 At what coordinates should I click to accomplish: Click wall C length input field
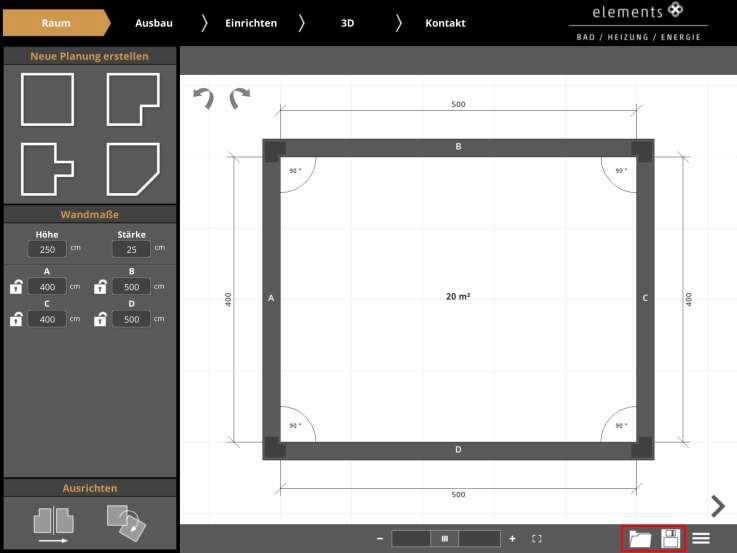47,319
